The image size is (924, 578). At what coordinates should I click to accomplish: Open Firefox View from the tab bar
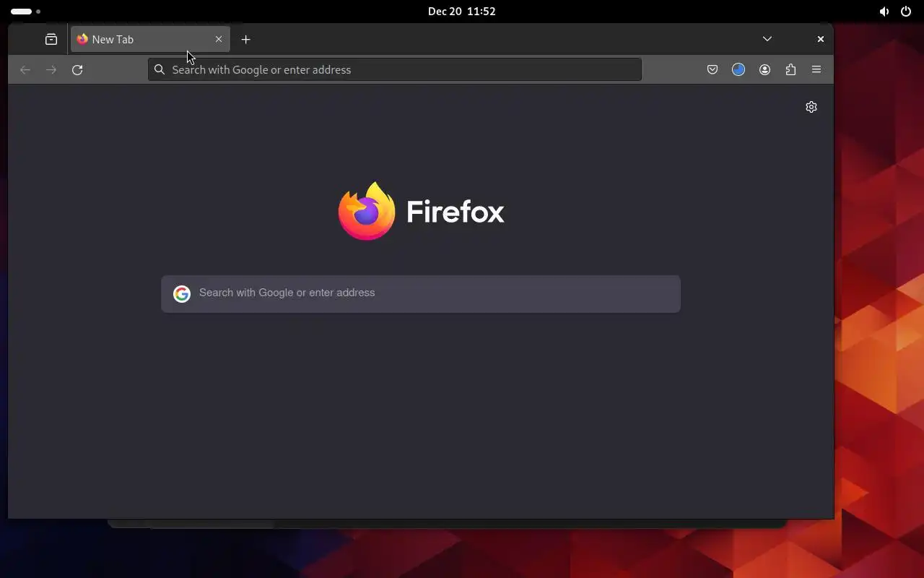point(51,39)
